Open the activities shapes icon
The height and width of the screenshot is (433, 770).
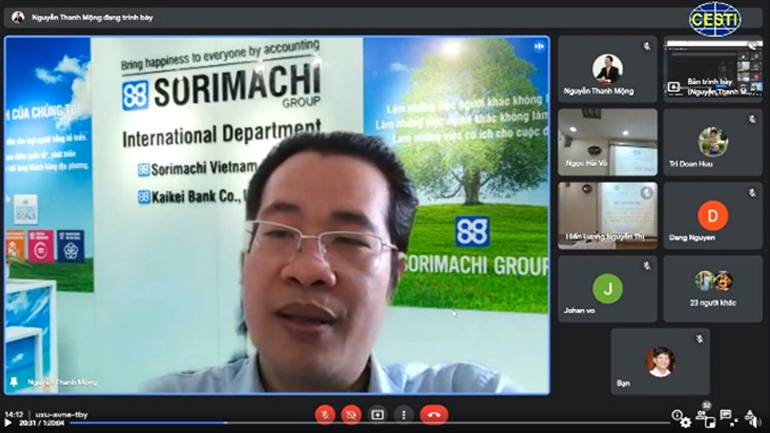tap(750, 415)
